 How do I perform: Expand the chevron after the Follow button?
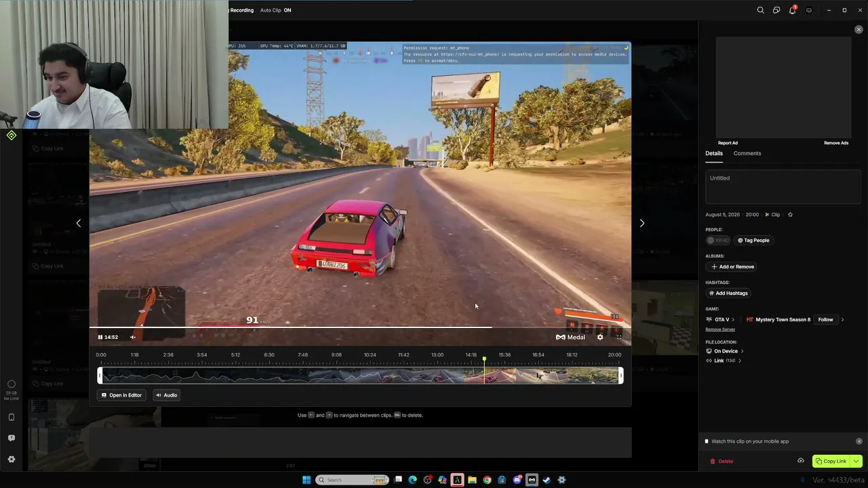coord(842,320)
